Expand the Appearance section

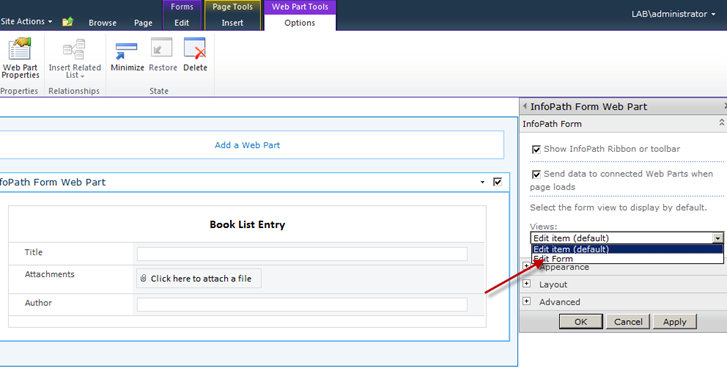click(527, 267)
